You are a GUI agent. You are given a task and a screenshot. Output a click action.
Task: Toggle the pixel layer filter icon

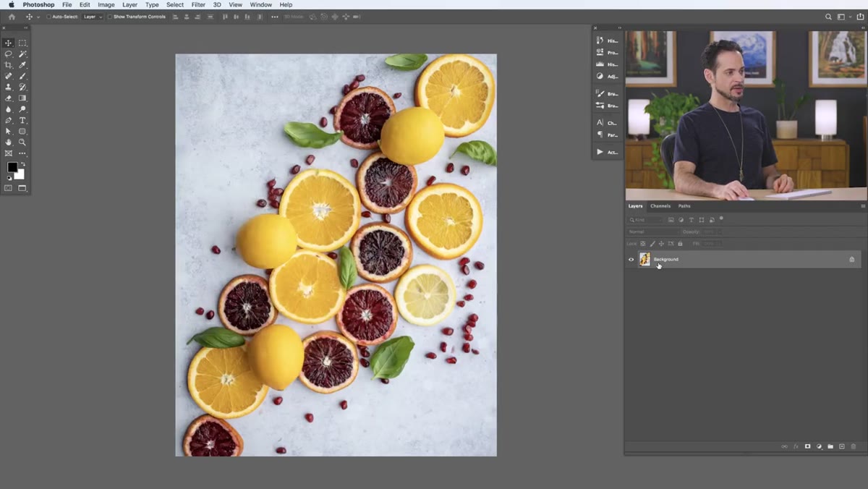click(x=671, y=220)
